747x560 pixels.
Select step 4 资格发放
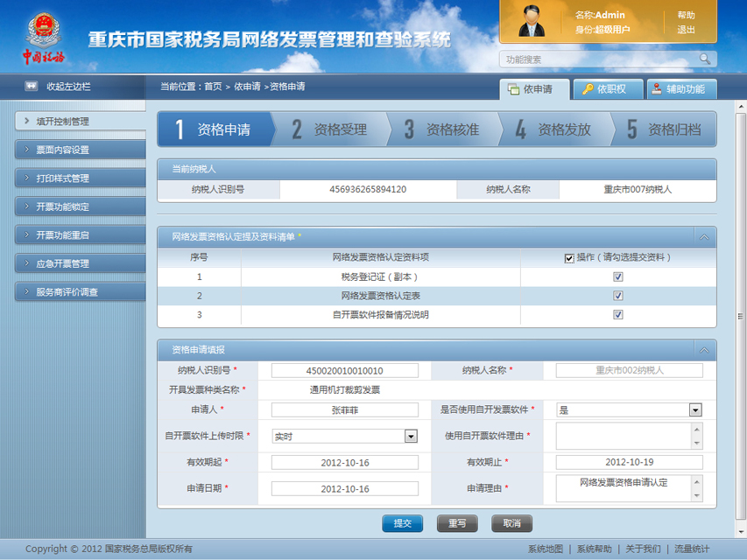pos(555,129)
